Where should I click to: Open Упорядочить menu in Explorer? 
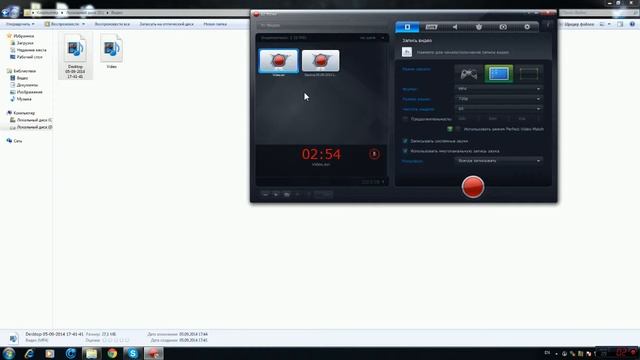20,24
